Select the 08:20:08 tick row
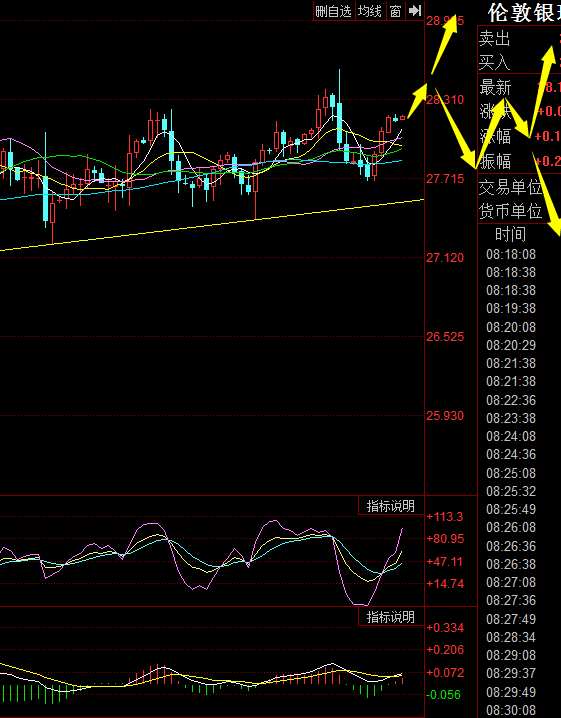Viewport: 561px width, 718px height. click(x=511, y=327)
